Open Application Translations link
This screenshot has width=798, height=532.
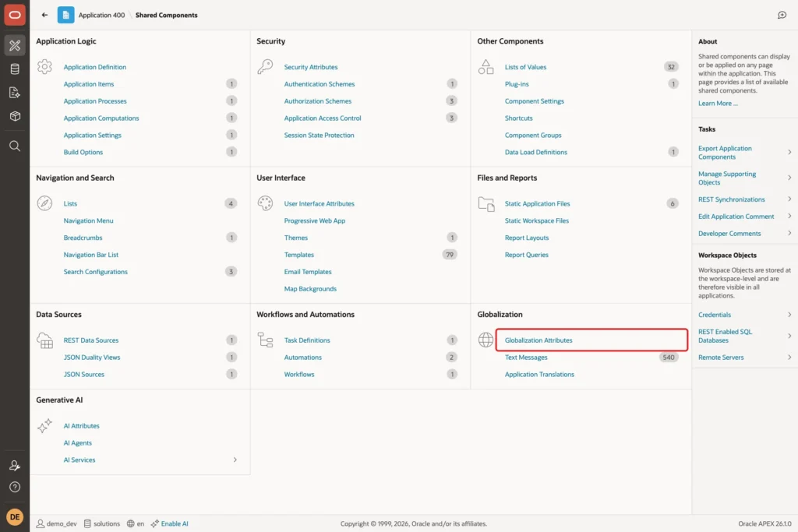539,375
